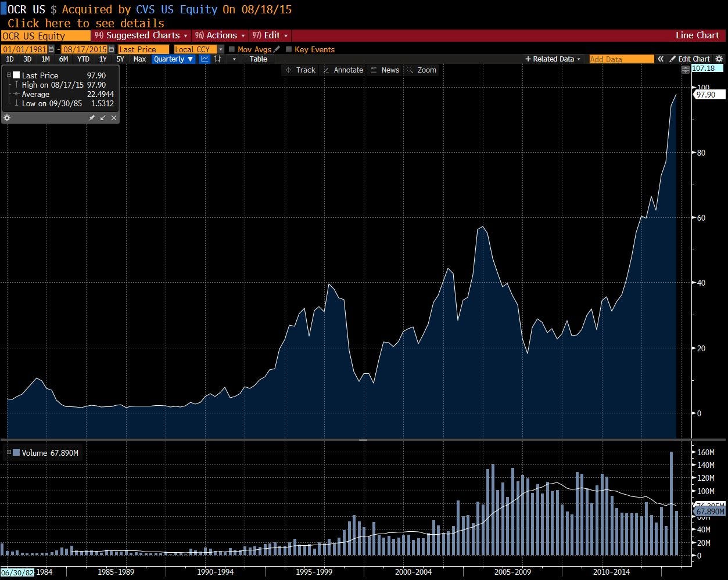Open chart settings gear at top right
Screen dimensions: 728x580
coord(719,59)
